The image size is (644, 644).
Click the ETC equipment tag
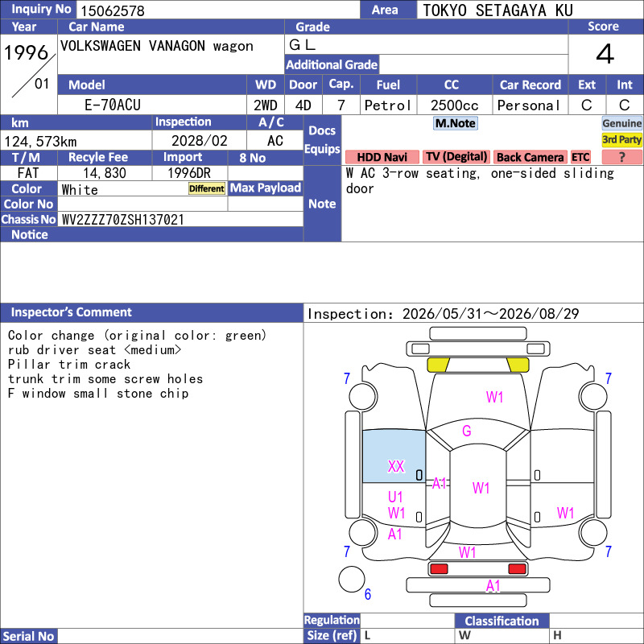(580, 157)
